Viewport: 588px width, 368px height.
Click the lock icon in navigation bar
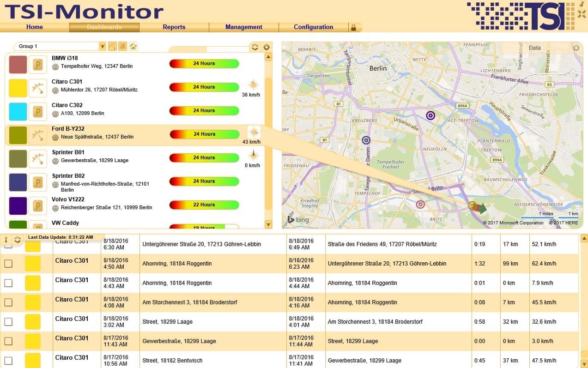[354, 27]
